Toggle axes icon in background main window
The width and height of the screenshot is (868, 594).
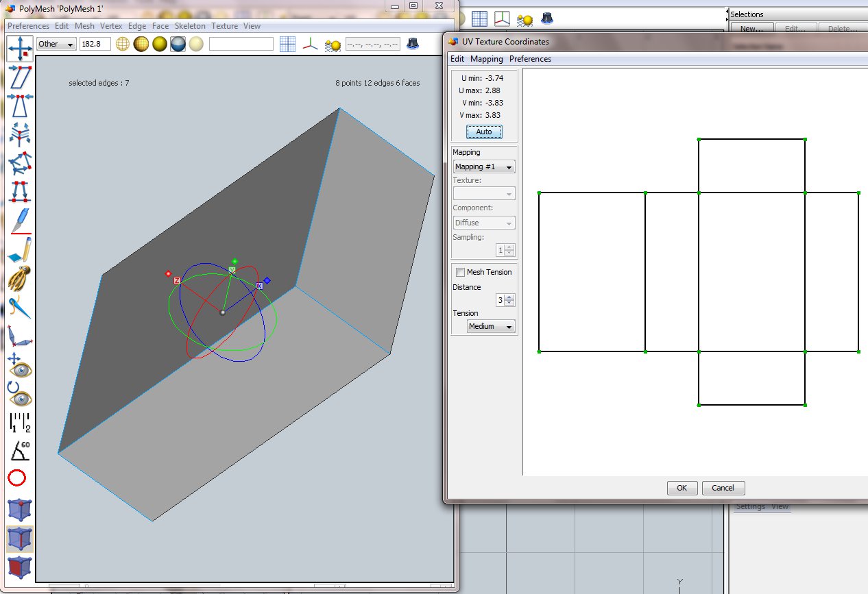click(x=503, y=19)
